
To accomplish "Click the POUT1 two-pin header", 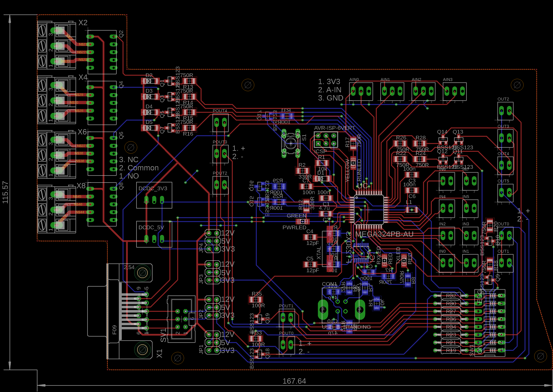I will pos(287,318).
